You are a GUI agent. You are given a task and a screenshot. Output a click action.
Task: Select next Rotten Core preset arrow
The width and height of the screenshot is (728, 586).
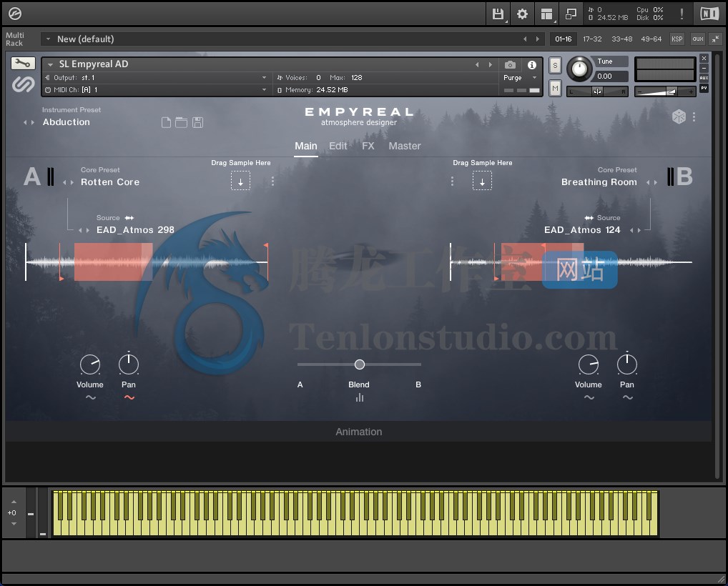pyautogui.click(x=72, y=183)
